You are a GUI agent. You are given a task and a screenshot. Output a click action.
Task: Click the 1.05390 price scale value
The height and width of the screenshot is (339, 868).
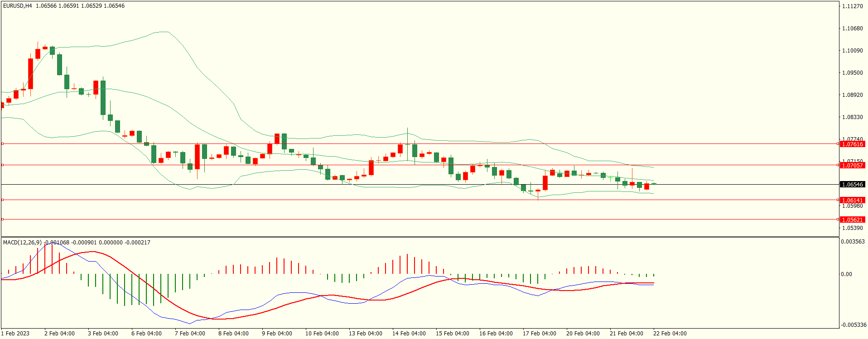click(x=852, y=228)
